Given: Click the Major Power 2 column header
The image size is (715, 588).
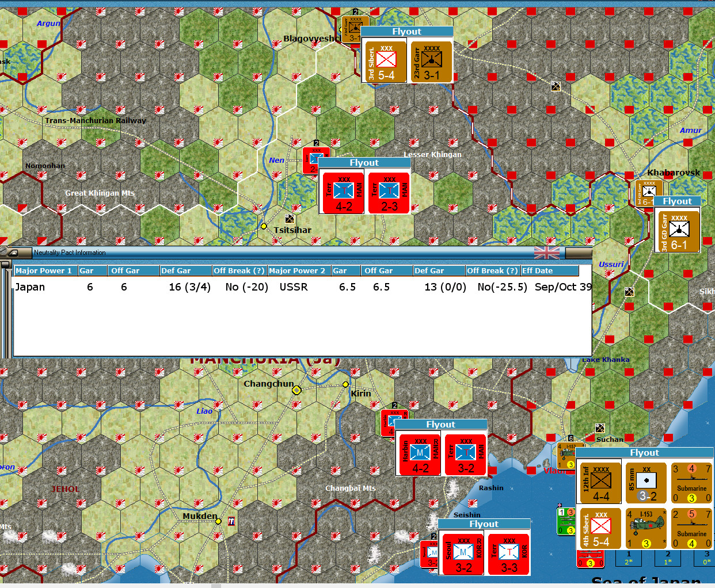Looking at the screenshot, I should click(x=299, y=270).
